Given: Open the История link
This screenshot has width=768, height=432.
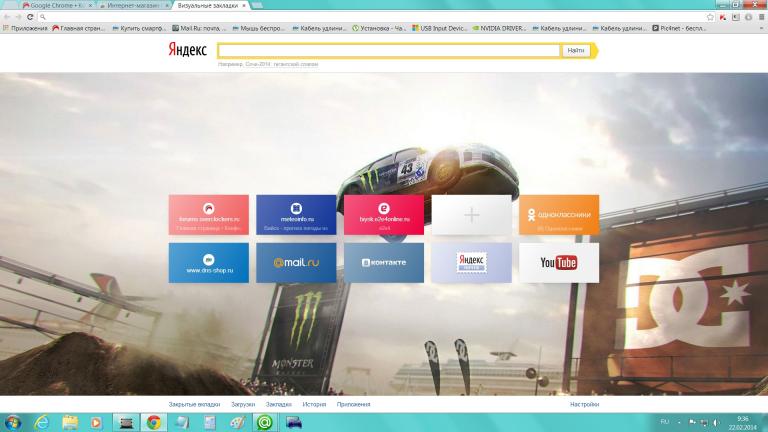Looking at the screenshot, I should coord(314,405).
